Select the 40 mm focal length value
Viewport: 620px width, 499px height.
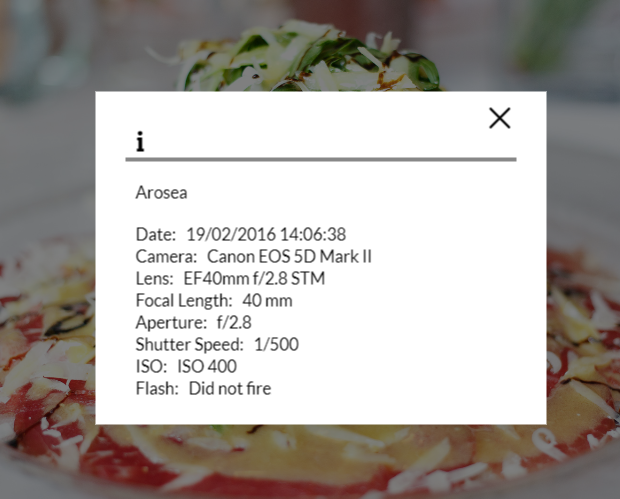point(267,301)
